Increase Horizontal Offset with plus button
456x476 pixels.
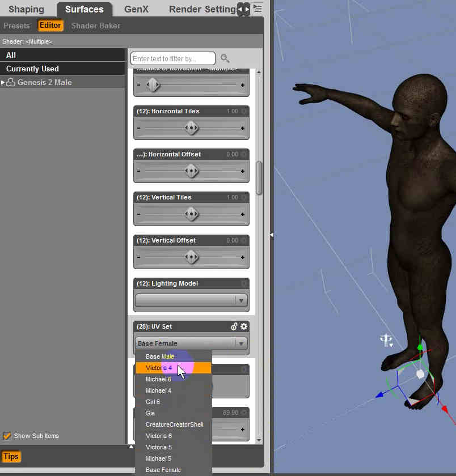[242, 171]
